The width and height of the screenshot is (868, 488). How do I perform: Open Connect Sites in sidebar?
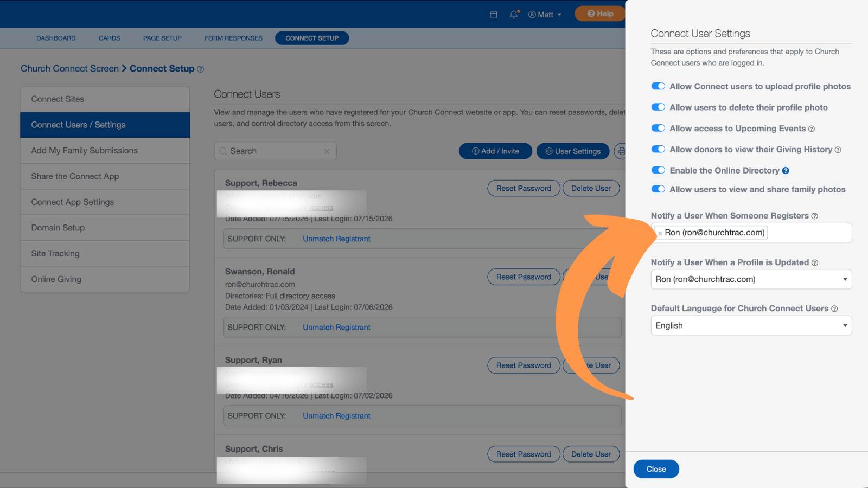click(x=105, y=99)
